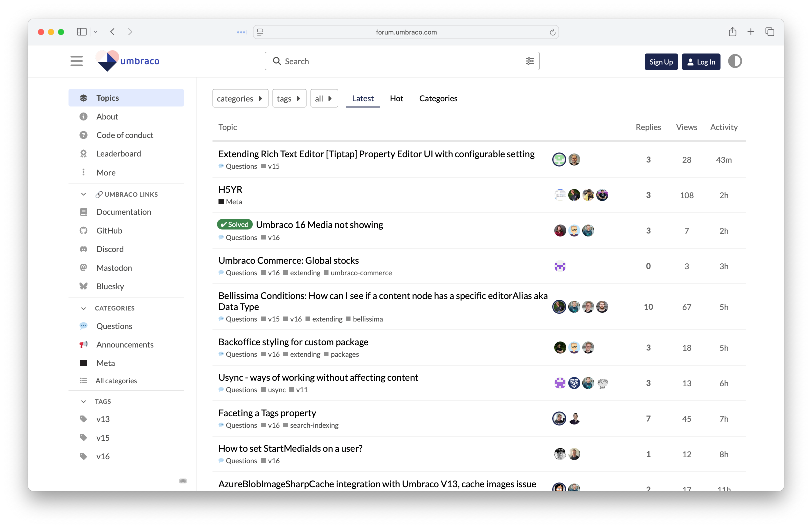The image size is (812, 528).
Task: Toggle the reader view icon in address bar
Action: (x=260, y=32)
